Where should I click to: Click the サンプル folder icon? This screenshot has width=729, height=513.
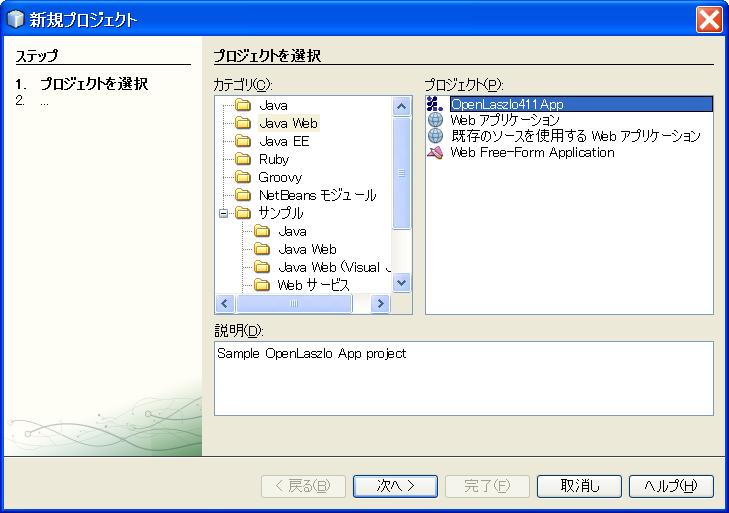[243, 213]
